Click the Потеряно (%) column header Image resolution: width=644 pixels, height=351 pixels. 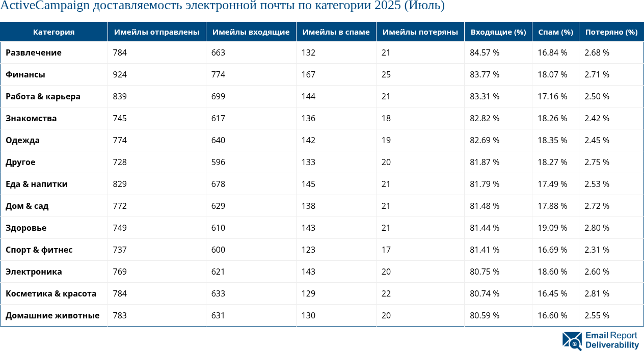(611, 32)
